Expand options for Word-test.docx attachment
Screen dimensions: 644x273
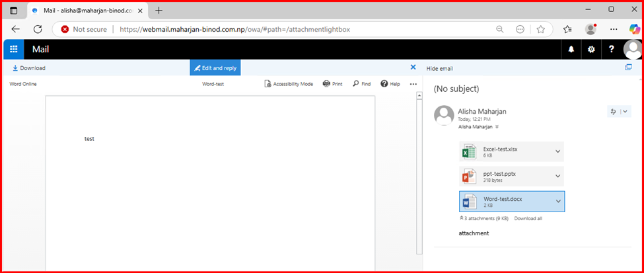(557, 201)
